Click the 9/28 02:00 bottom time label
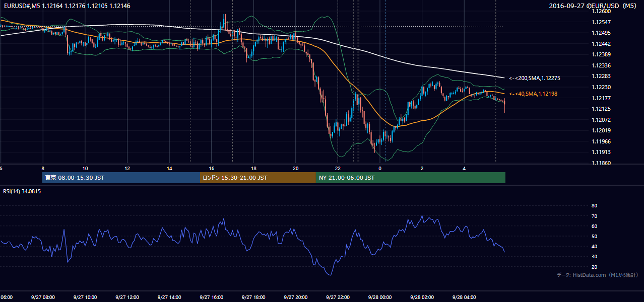644x302 pixels. (x=422, y=297)
